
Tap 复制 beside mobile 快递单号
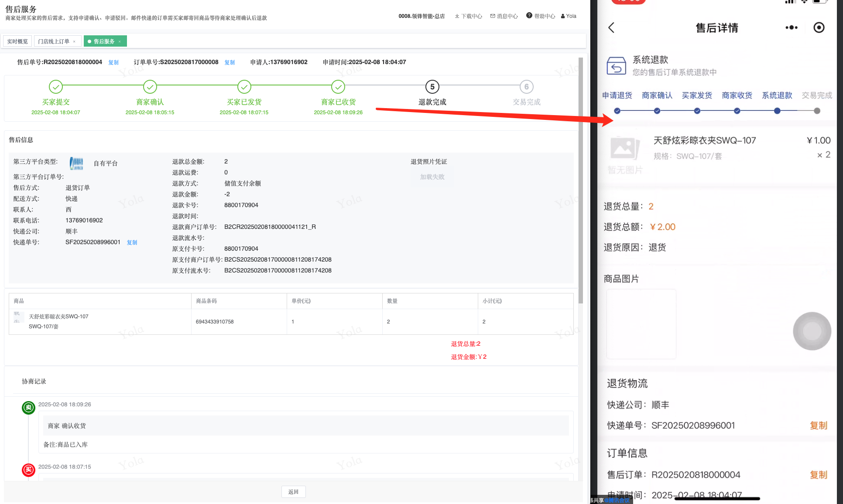pos(818,426)
